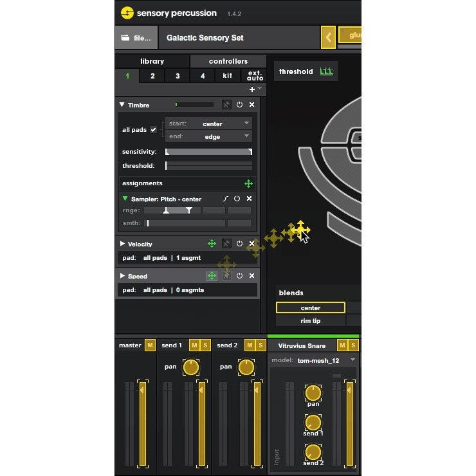
Task: Mute the master channel
Action: (150, 345)
